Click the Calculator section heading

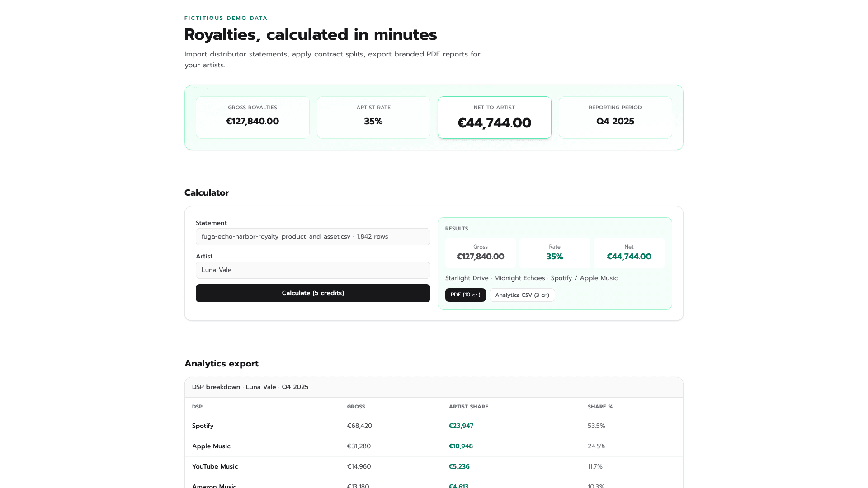(207, 193)
